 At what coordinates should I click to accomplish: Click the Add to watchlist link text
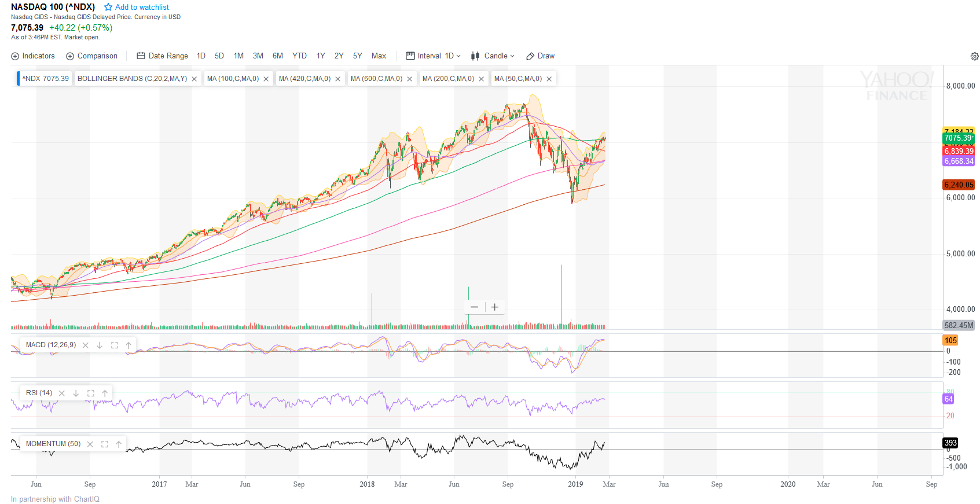click(142, 8)
